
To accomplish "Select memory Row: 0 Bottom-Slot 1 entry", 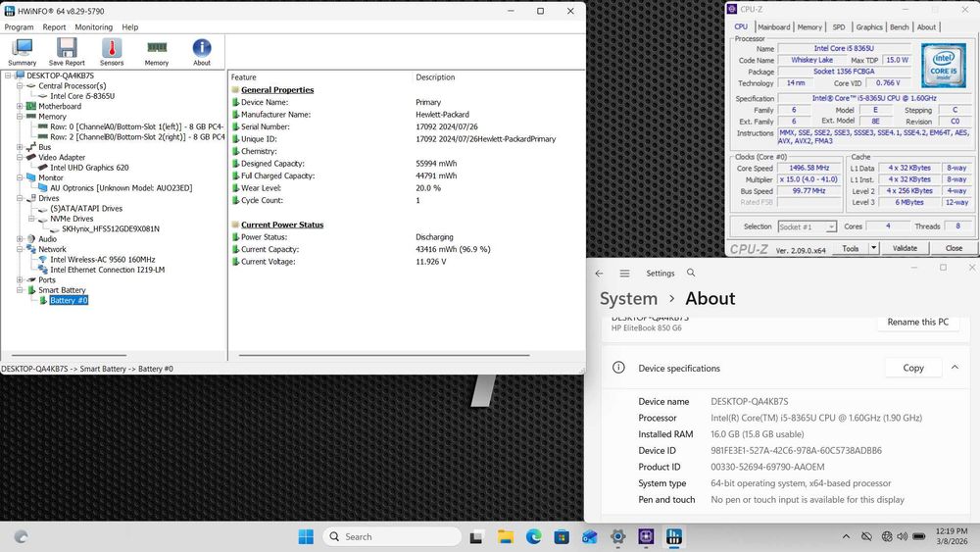I will pyautogui.click(x=137, y=126).
